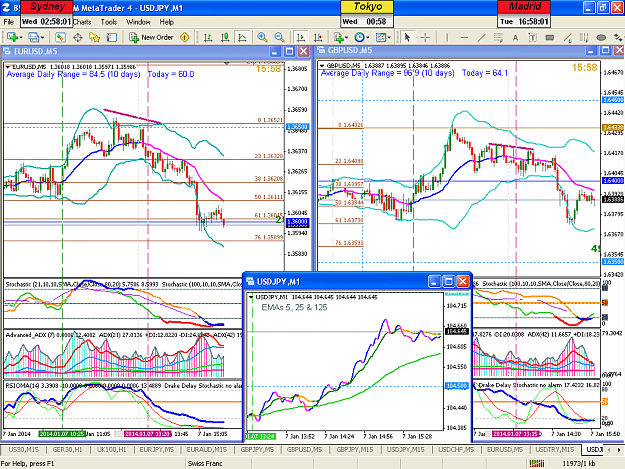625x469 pixels.
Task: Expand the Indicators dropdown arrow
Action: 347,38
